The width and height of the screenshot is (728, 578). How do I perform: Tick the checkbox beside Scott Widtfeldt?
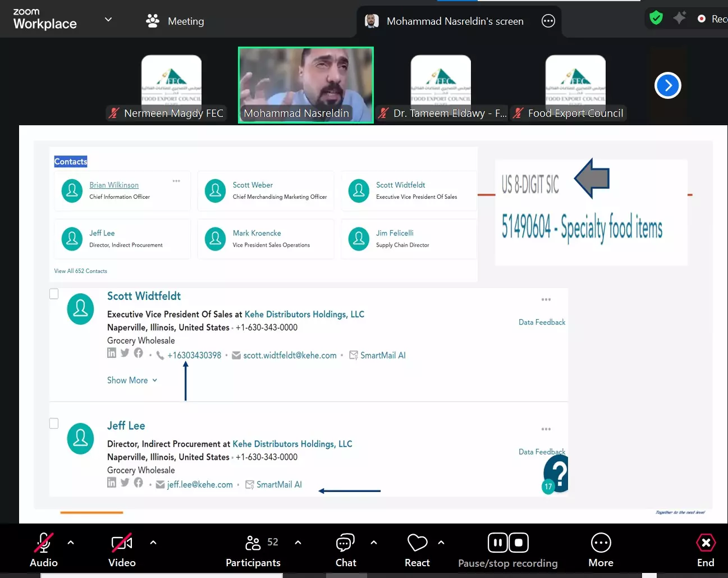click(x=54, y=294)
